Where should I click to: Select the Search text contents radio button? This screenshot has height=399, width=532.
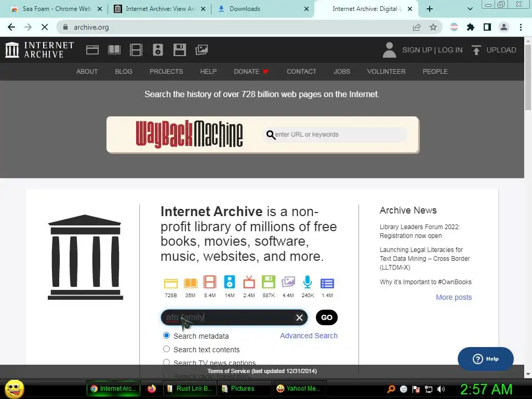[x=166, y=349]
